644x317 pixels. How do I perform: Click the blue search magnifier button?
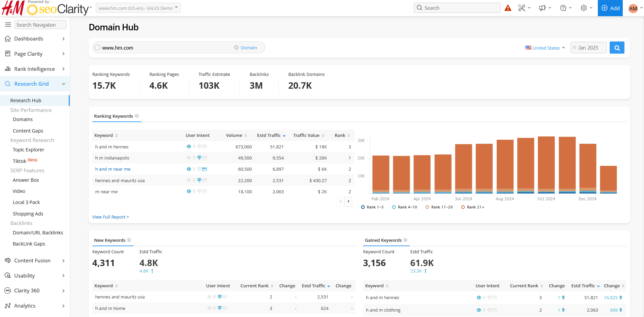[617, 48]
